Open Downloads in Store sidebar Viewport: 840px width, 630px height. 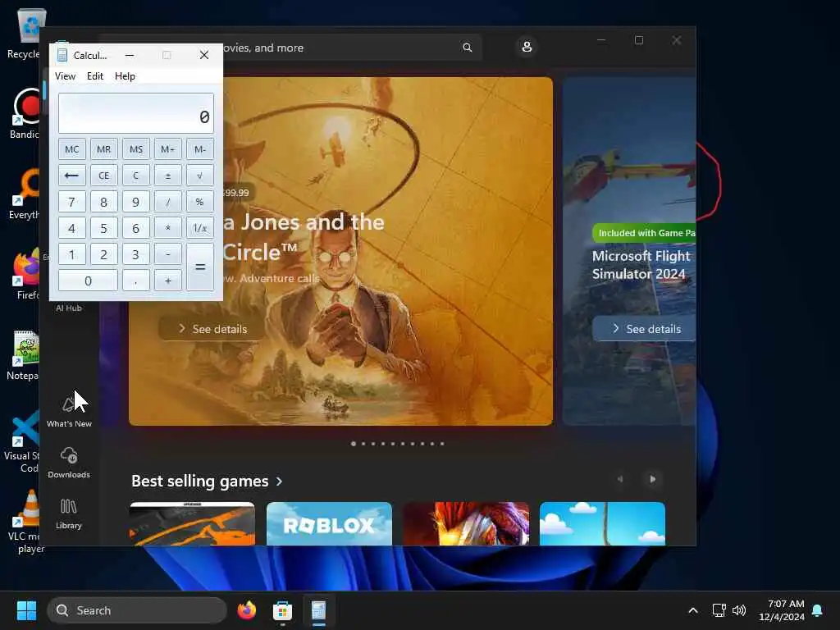69,463
